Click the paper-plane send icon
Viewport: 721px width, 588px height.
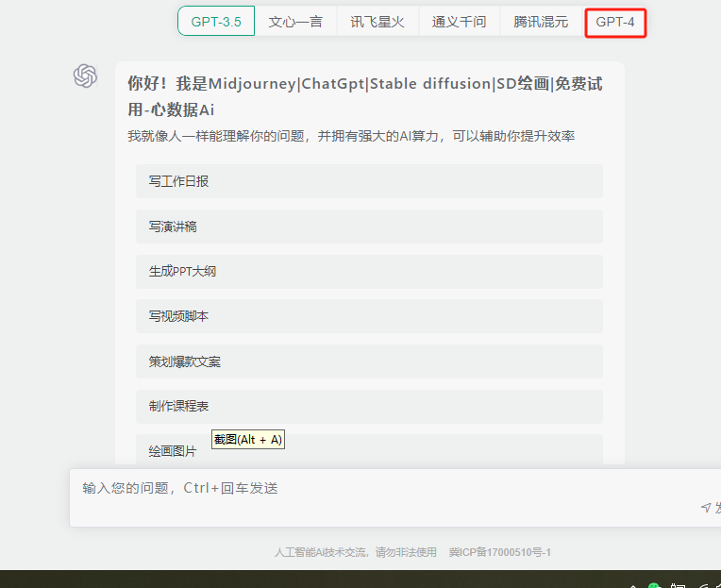tap(705, 507)
